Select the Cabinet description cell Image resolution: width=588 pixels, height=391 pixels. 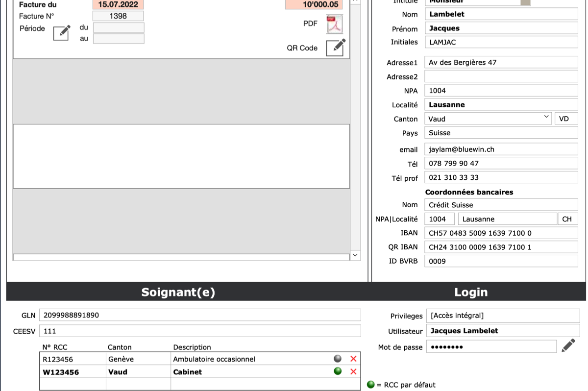[250, 372]
